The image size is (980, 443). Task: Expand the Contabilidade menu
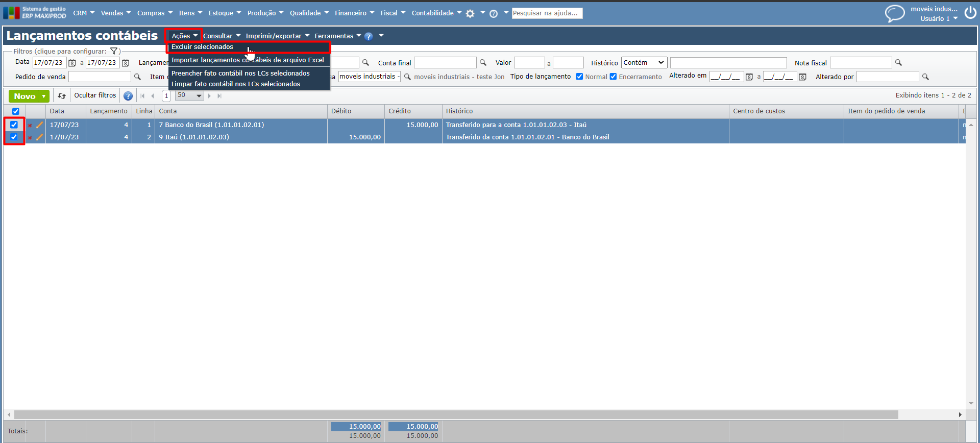pos(436,13)
